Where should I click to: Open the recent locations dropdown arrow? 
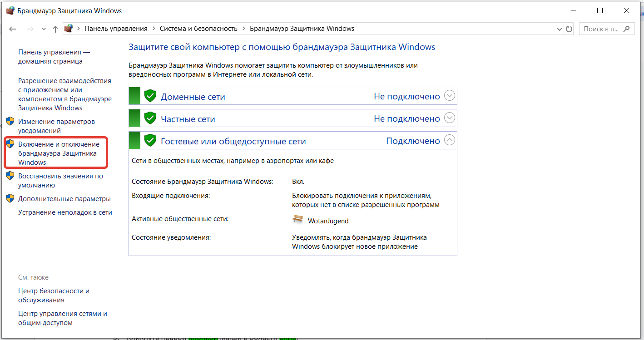(x=44, y=29)
